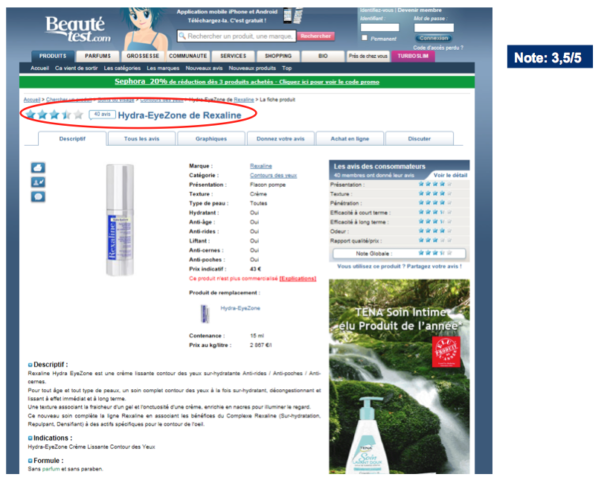
Task: Click the mobile phone app image in the header
Action: pos(293,15)
